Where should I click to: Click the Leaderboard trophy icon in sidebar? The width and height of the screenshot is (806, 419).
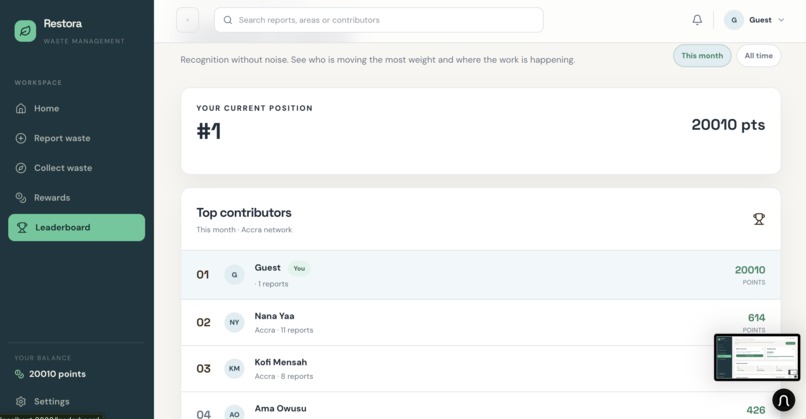22,228
